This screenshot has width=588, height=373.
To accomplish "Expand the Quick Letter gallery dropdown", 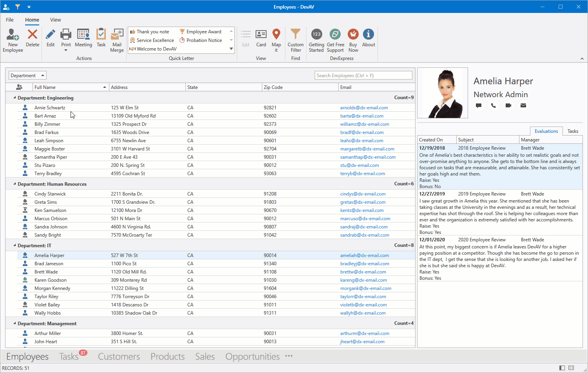I will tap(231, 49).
